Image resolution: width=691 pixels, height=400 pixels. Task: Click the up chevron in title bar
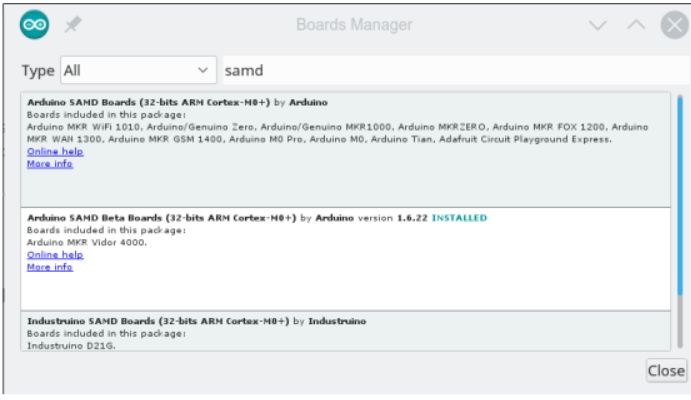(636, 25)
